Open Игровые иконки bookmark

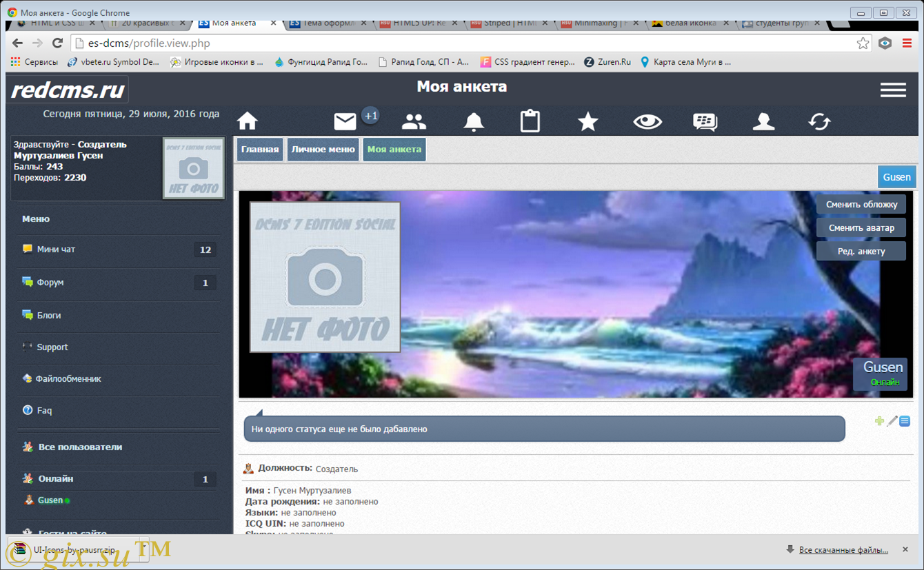(x=217, y=62)
